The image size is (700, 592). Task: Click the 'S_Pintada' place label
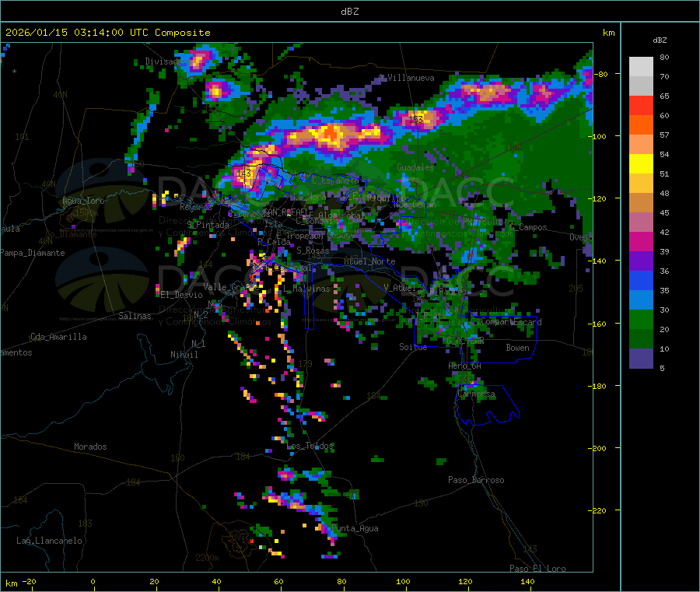[208, 225]
